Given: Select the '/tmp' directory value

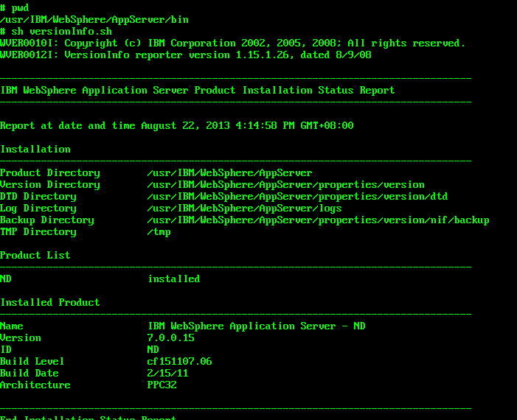Looking at the screenshot, I should tap(159, 232).
